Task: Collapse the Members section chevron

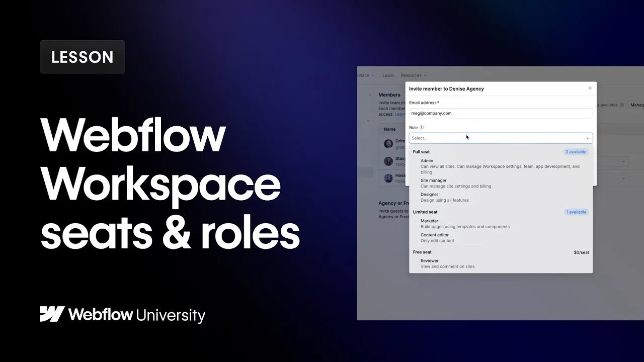Action: click(369, 95)
